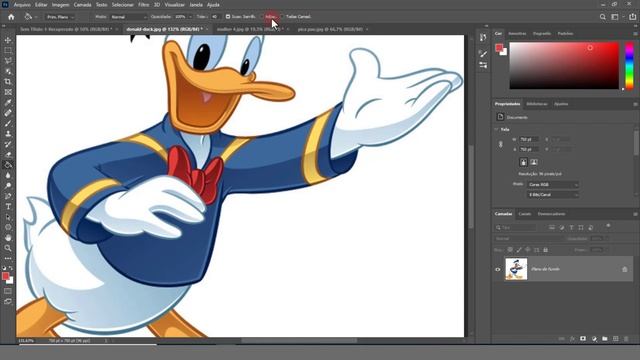Open the search icon at top right
Image resolution: width=640 pixels, height=360 pixels.
[x=602, y=17]
